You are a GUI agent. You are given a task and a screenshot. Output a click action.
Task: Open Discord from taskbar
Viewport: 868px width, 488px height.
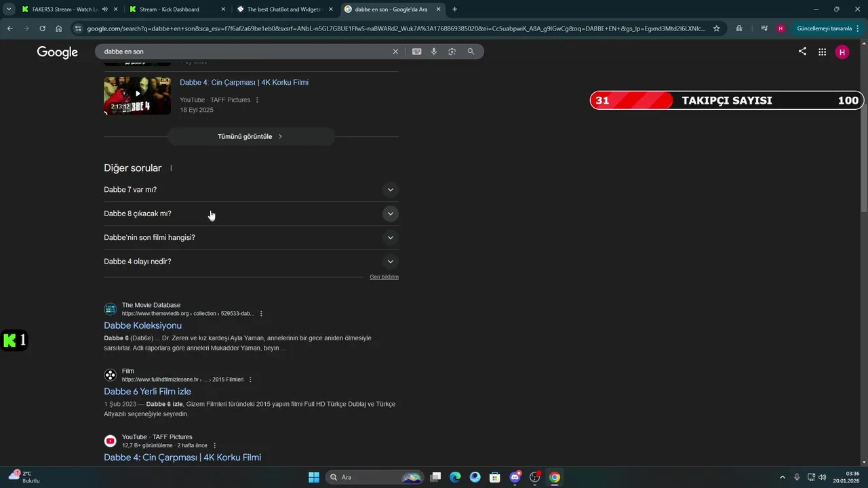[515, 477]
